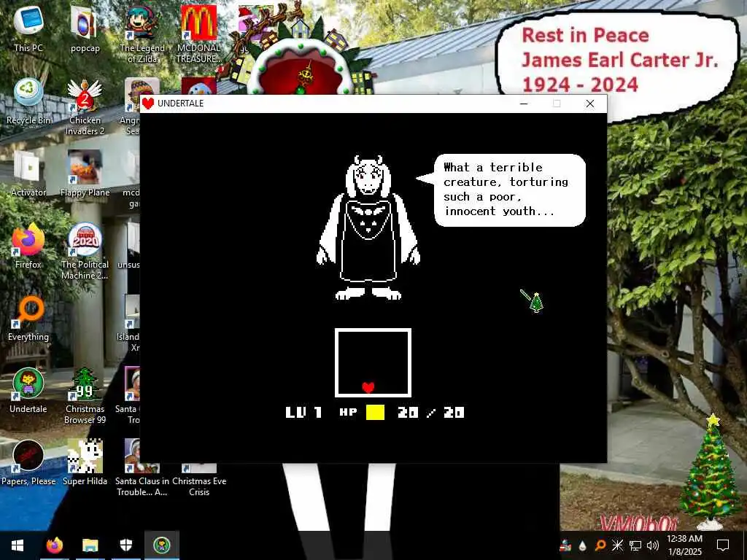
Task: Select the popcap desktop shortcut
Action: tap(85, 28)
